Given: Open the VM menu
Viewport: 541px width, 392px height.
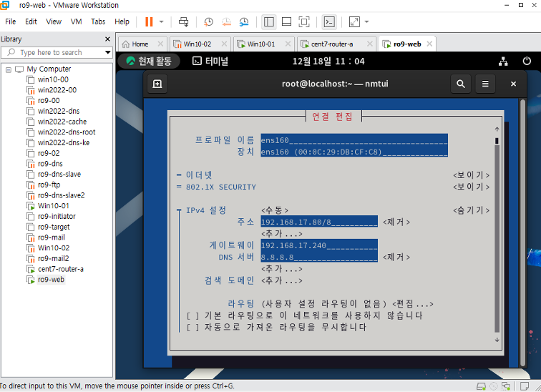Looking at the screenshot, I should tap(77, 21).
